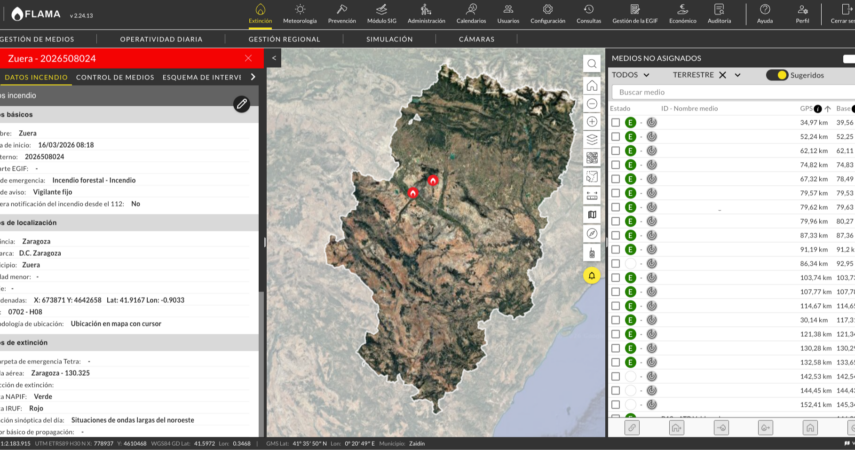The image size is (855, 450).
Task: Open the compass tool on the map
Action: [592, 233]
